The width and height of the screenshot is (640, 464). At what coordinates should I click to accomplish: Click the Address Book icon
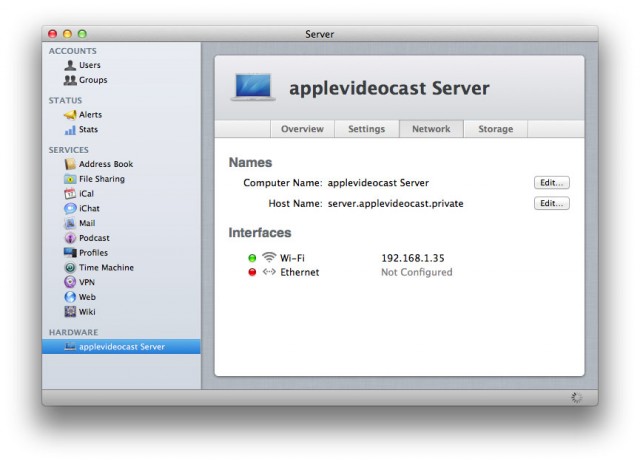[70, 164]
